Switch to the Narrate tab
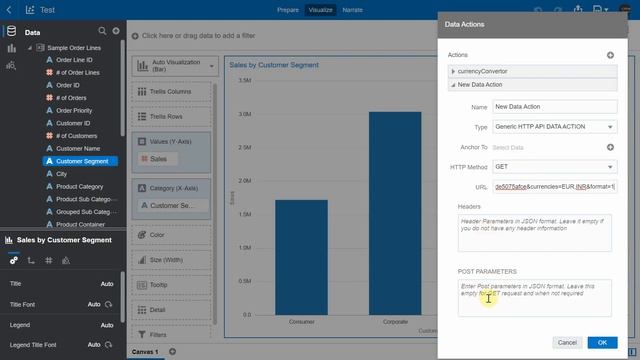The height and width of the screenshot is (360, 640). point(353,10)
